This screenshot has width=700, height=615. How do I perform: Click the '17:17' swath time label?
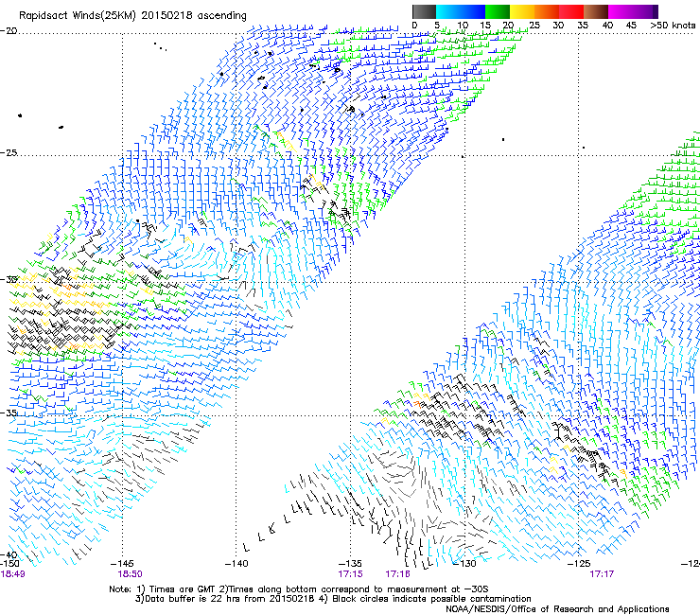pos(602,574)
